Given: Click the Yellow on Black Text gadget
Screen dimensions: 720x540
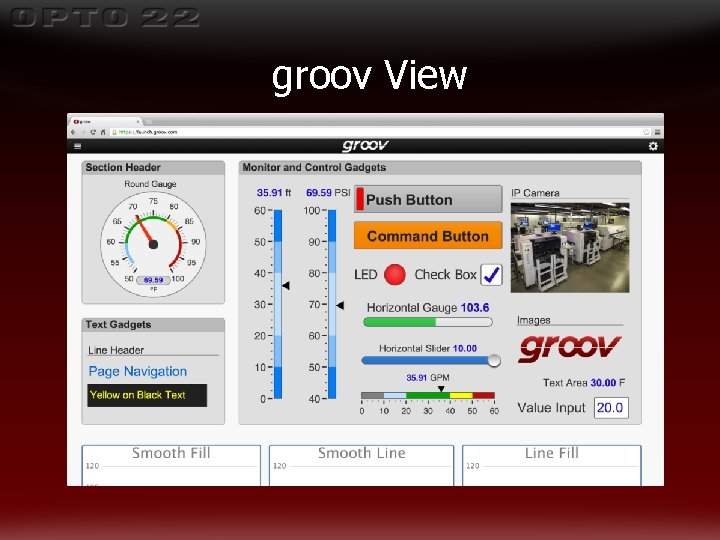Looking at the screenshot, I should pos(147,395).
